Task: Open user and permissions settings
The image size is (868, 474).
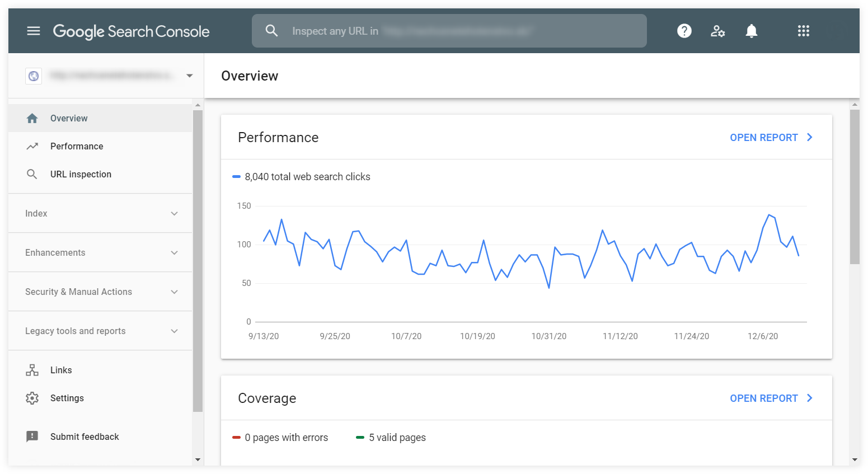Action: [x=717, y=31]
